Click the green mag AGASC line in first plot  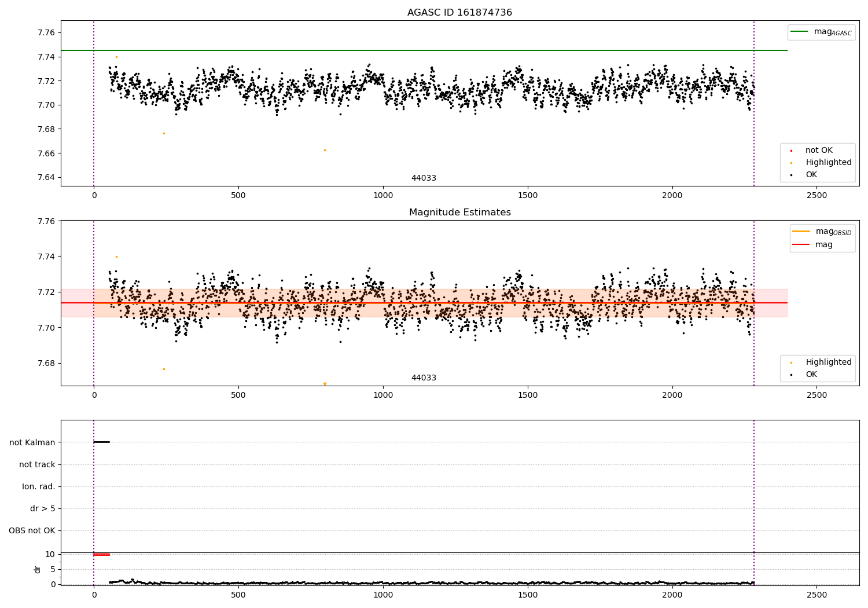click(x=424, y=50)
